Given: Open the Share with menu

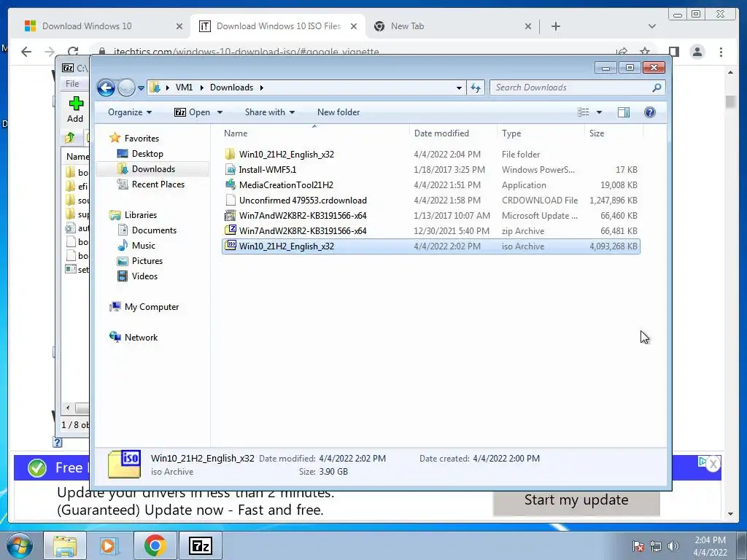Looking at the screenshot, I should 270,112.
